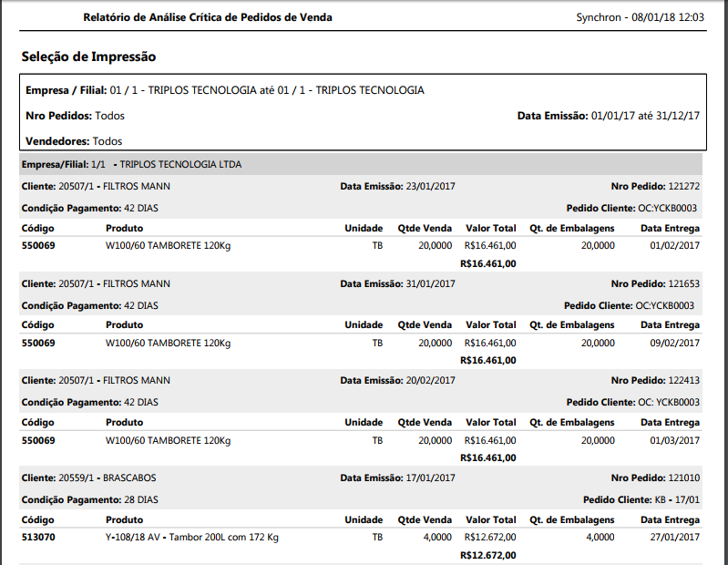Select 'Data Emissão: 17/01/2017'
The image size is (728, 565).
397,478
